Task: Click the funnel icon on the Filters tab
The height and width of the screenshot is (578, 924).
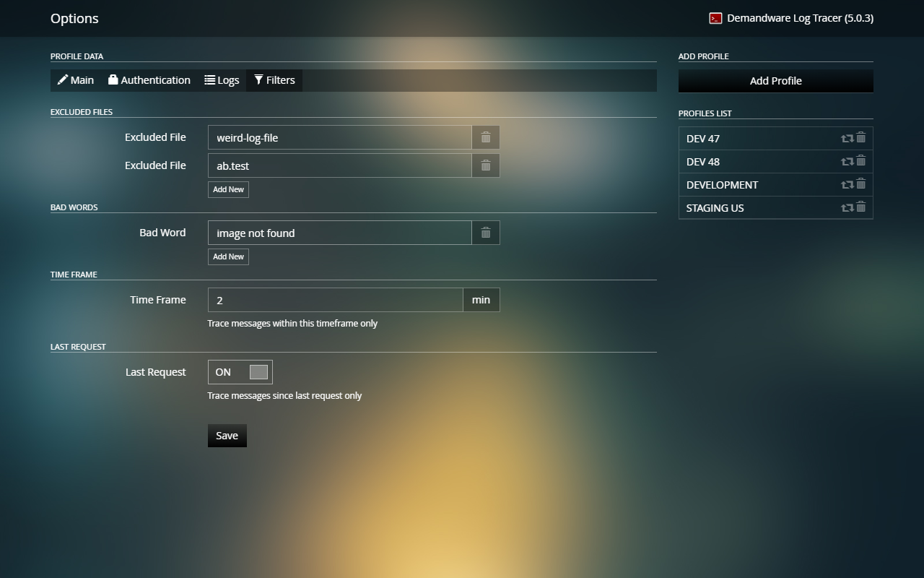Action: click(258, 80)
